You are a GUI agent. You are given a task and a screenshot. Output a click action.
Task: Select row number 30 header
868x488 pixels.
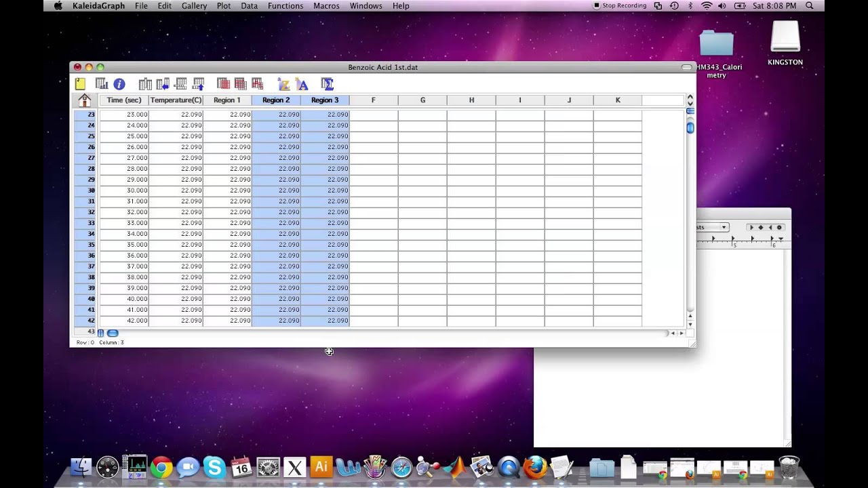click(x=86, y=190)
